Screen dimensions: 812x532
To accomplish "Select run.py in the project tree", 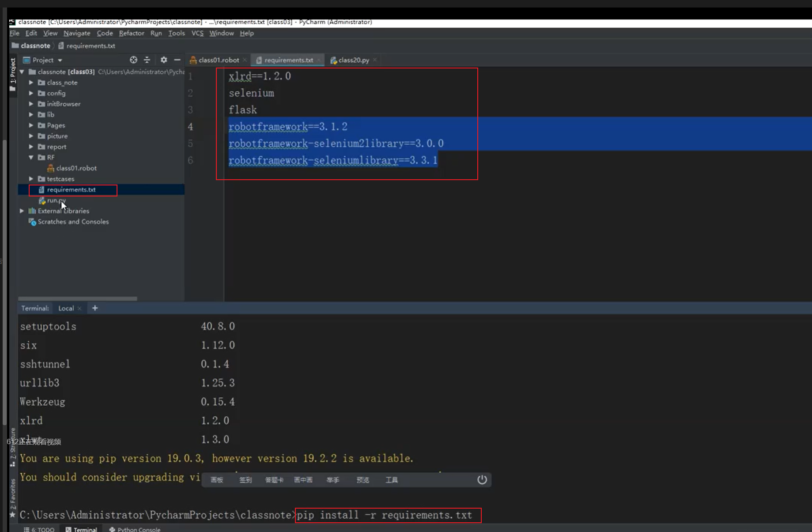I will (57, 200).
